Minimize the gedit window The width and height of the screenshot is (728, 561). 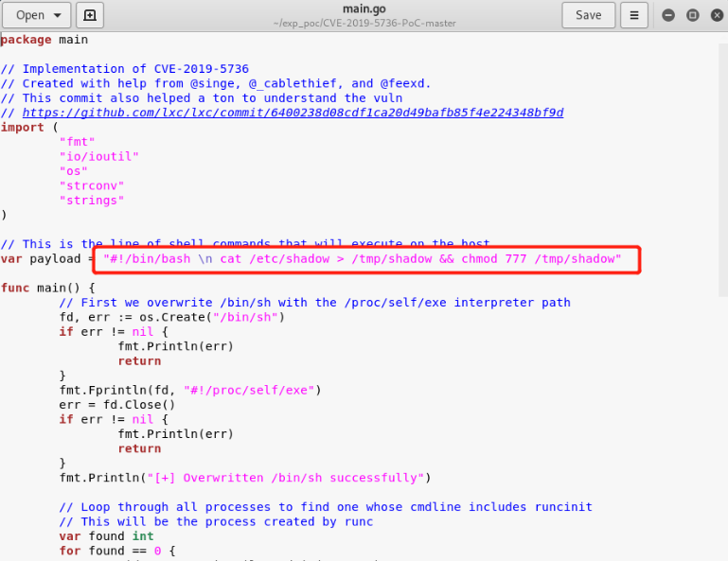click(x=668, y=15)
